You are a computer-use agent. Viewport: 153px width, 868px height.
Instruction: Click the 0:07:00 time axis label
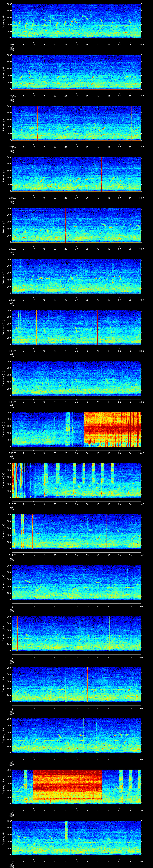(x=12, y=351)
